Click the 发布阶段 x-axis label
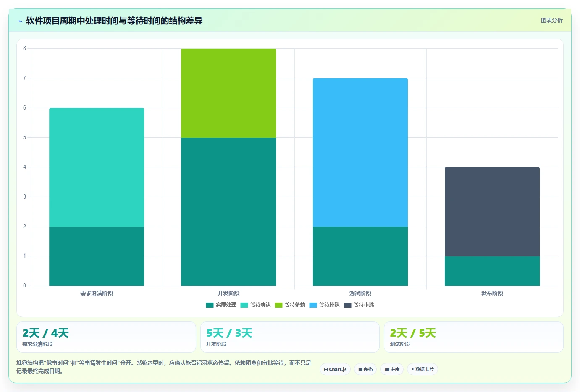Image resolution: width=580 pixels, height=392 pixels. coord(492,293)
